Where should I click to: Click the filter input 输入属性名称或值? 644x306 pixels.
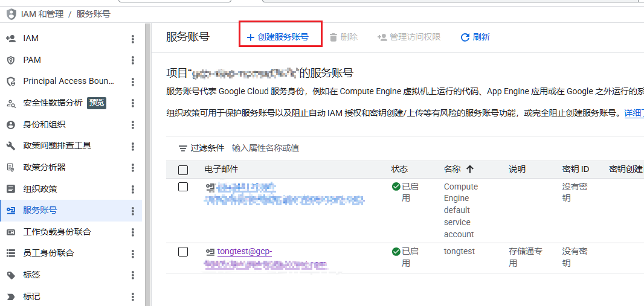coord(265,148)
